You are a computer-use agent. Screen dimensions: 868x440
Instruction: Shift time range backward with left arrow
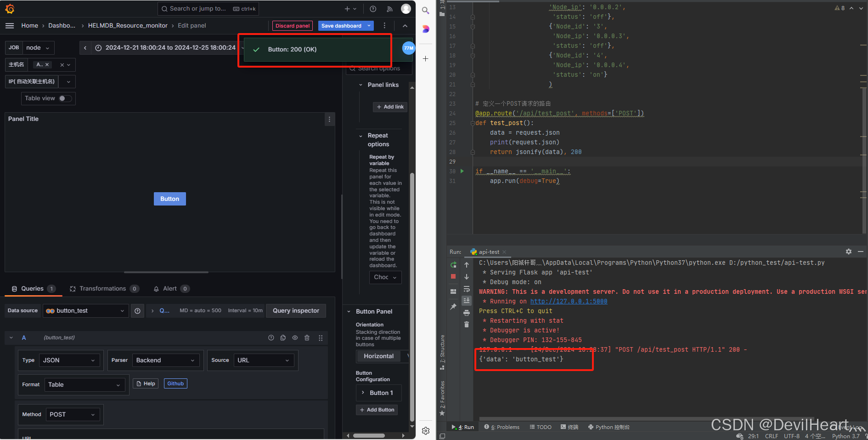(x=85, y=48)
